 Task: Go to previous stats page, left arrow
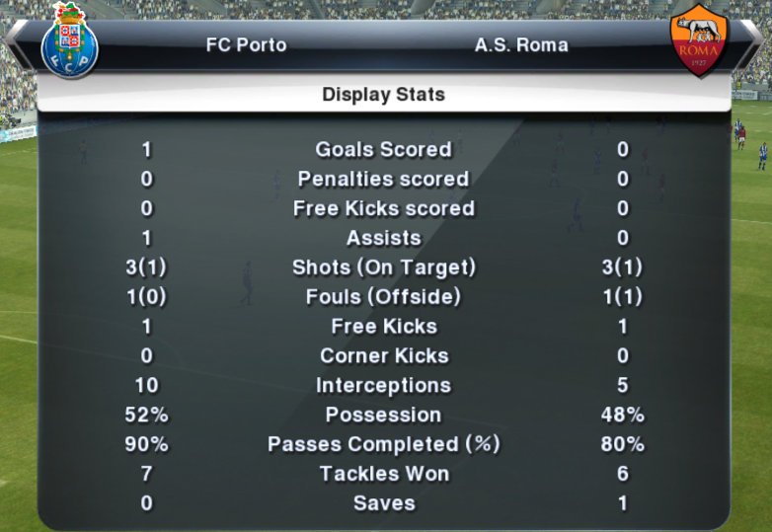point(16,44)
